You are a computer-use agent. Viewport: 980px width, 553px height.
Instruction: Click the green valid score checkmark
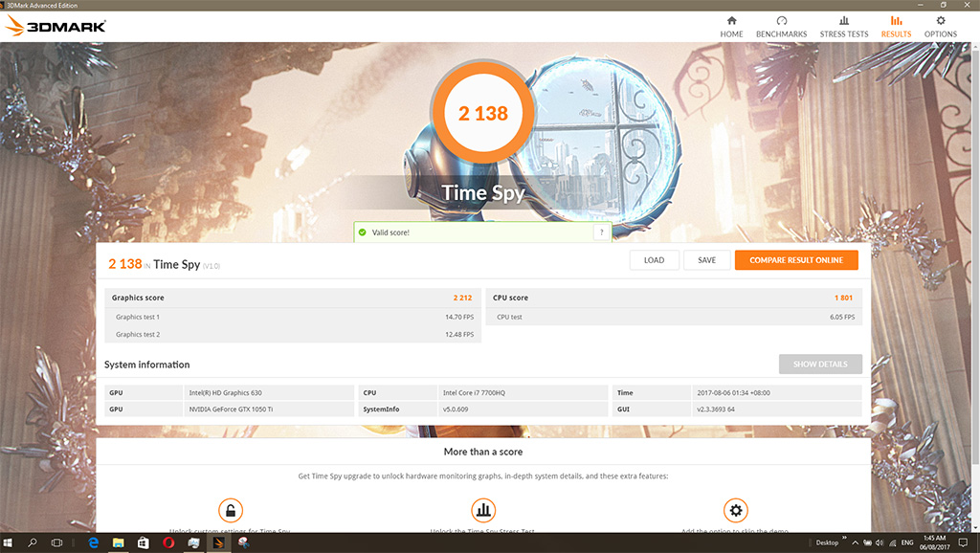point(363,232)
